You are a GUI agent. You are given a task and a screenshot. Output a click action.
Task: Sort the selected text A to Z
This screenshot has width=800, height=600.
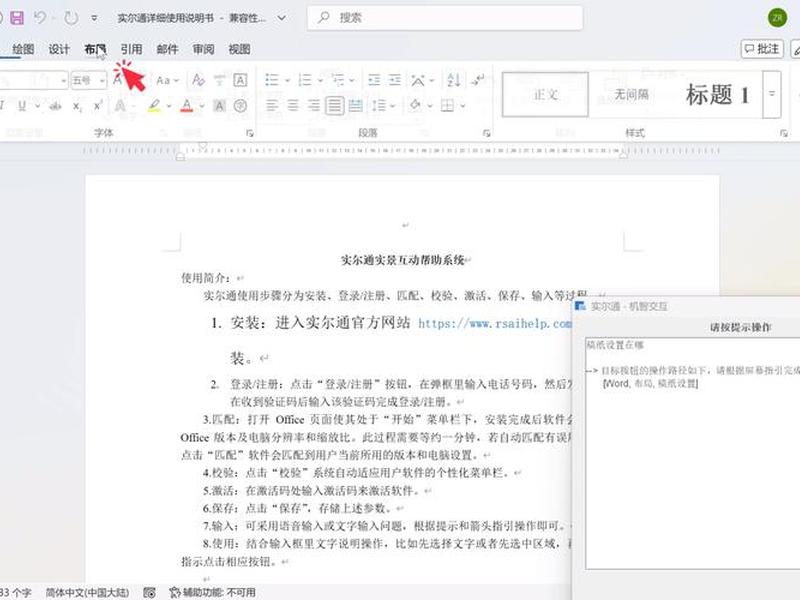tap(454, 80)
